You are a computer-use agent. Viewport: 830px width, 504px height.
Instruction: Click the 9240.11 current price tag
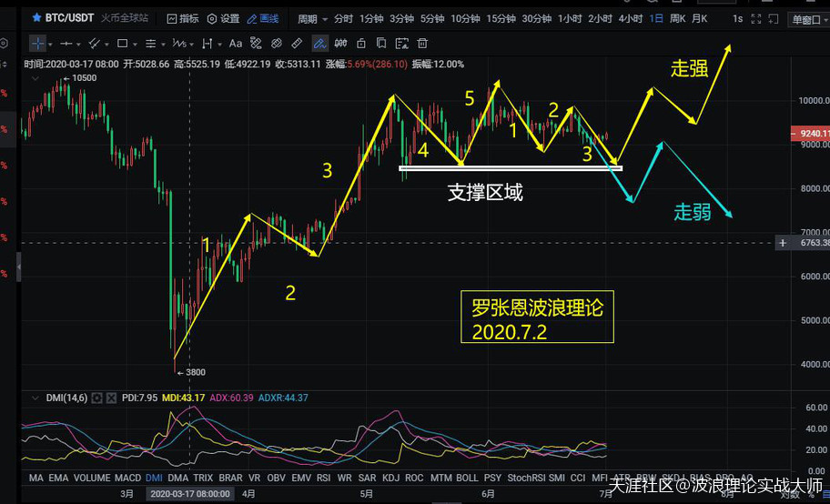[x=810, y=134]
